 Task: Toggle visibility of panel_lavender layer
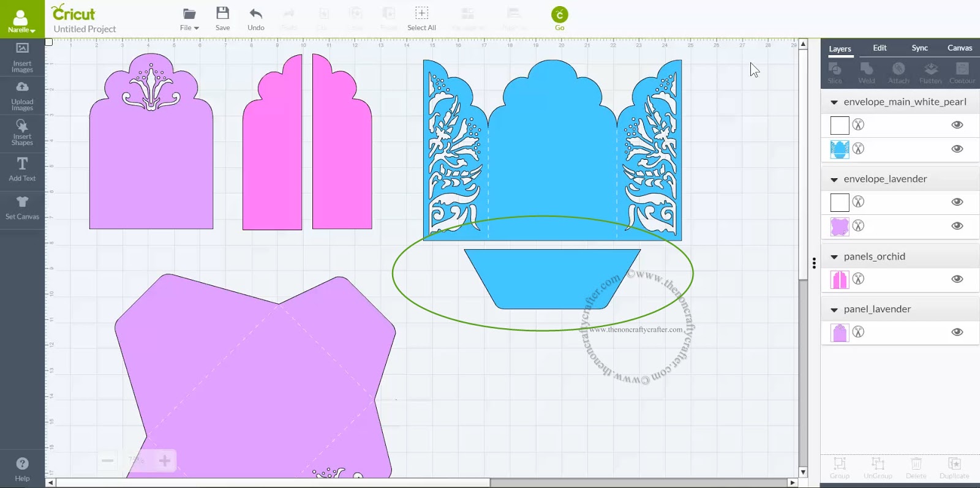[x=957, y=332]
